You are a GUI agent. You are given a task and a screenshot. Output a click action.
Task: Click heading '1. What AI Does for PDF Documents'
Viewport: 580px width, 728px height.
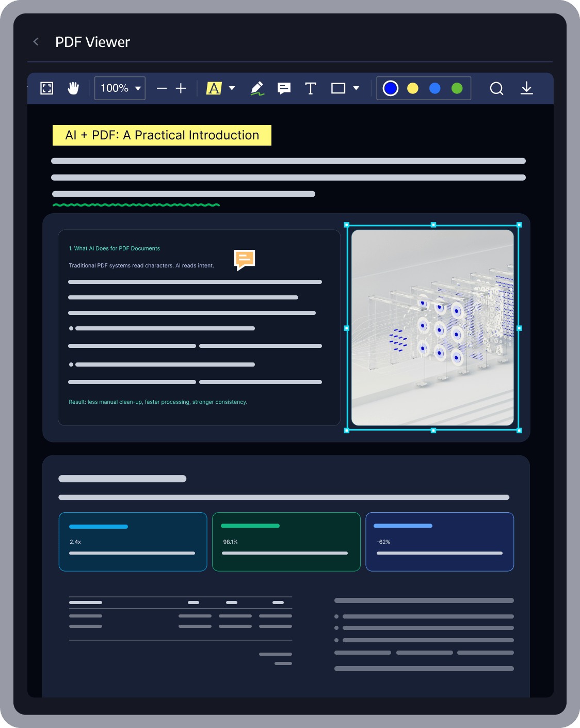tap(115, 248)
